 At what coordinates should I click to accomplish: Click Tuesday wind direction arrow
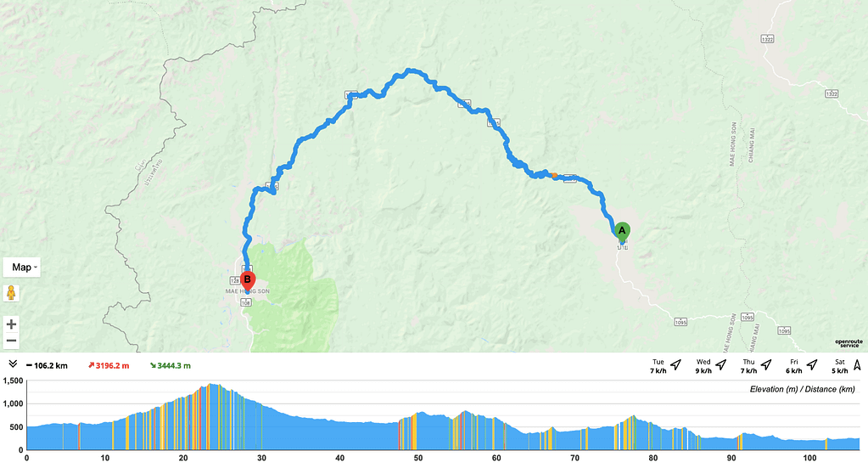675,365
